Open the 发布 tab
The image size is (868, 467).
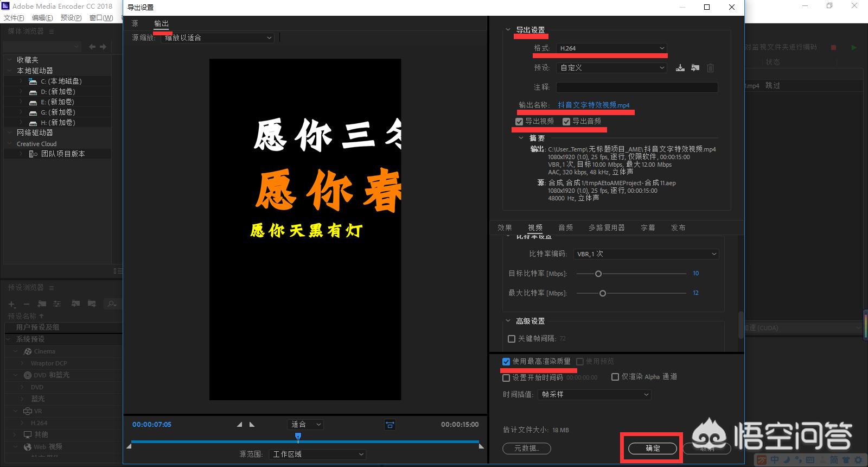(678, 228)
